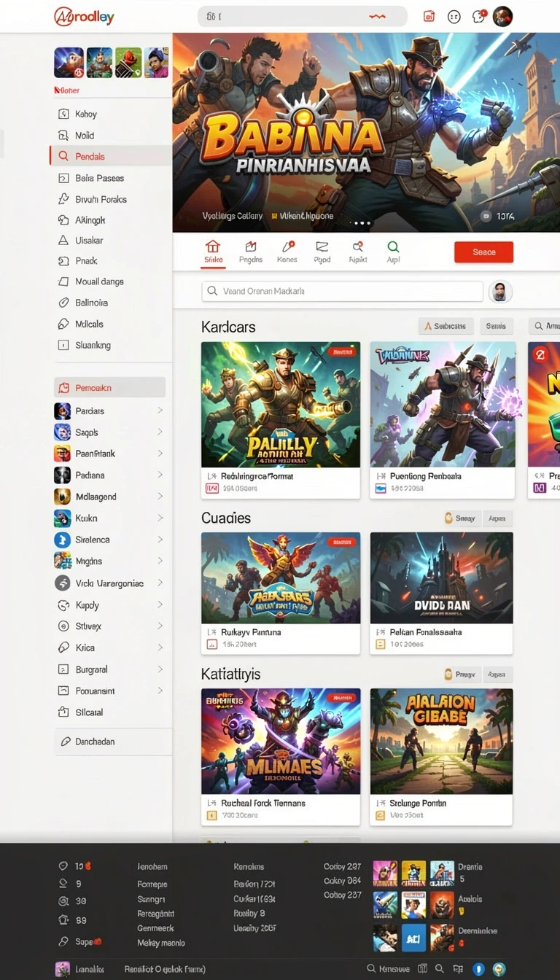Click the red Seace button
Screen dimensions: 560x980
coord(483,252)
